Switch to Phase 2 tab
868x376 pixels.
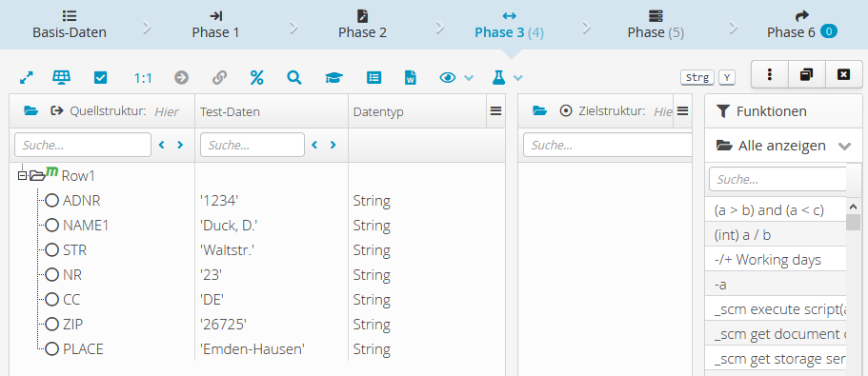point(363,25)
